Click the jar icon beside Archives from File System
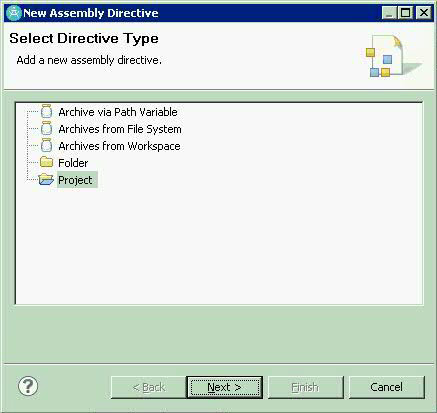 pos(46,128)
